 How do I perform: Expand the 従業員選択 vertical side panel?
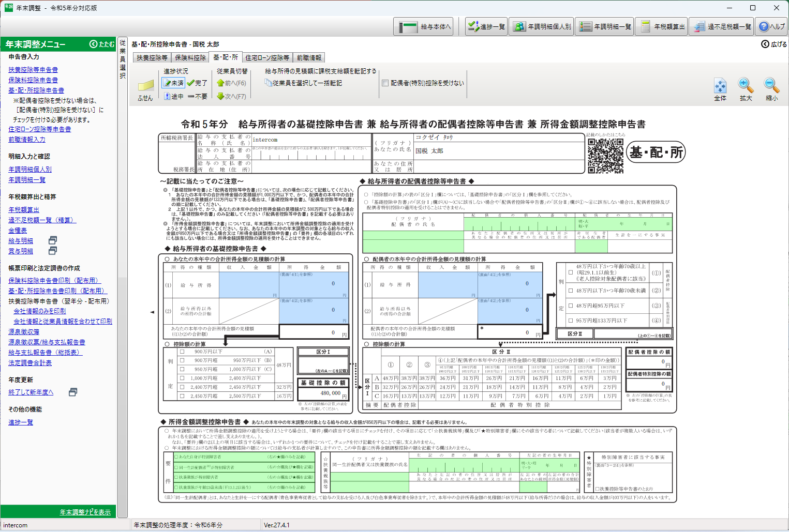click(123, 58)
